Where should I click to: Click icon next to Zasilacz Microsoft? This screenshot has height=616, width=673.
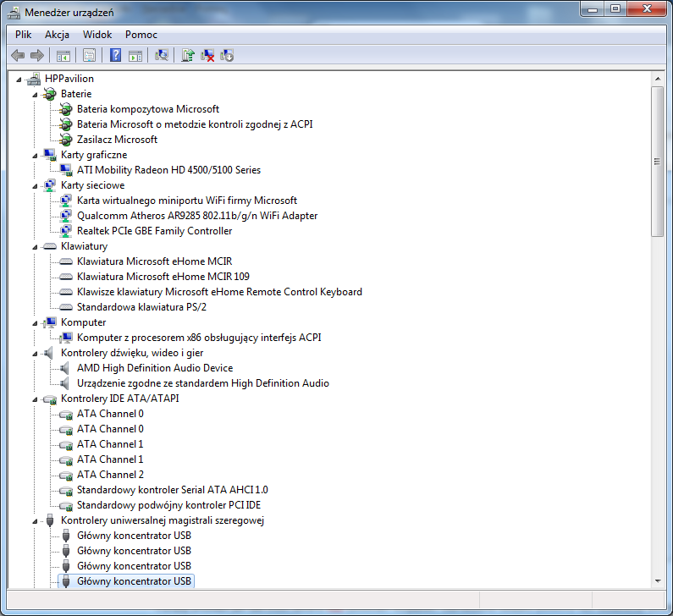tap(66, 140)
